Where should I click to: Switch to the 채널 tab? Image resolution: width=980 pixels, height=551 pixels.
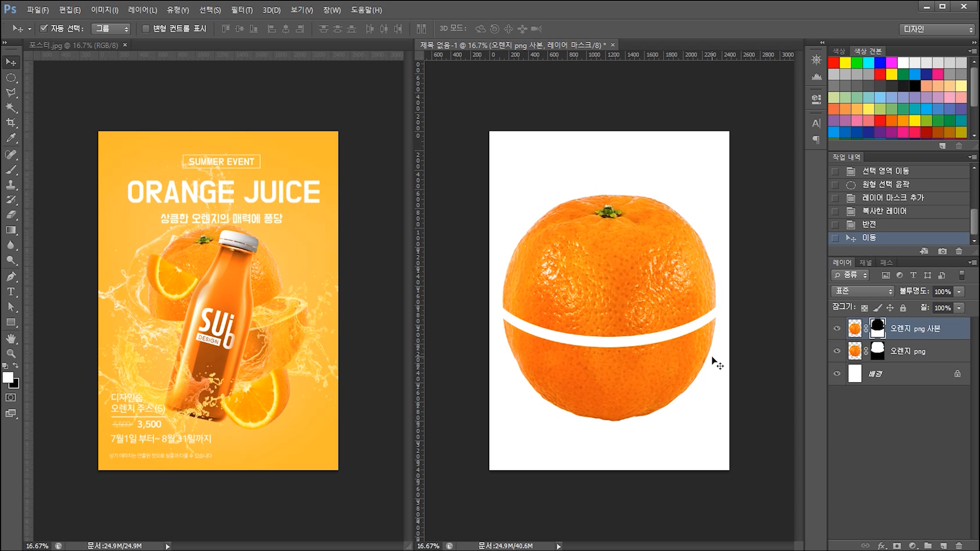click(865, 262)
